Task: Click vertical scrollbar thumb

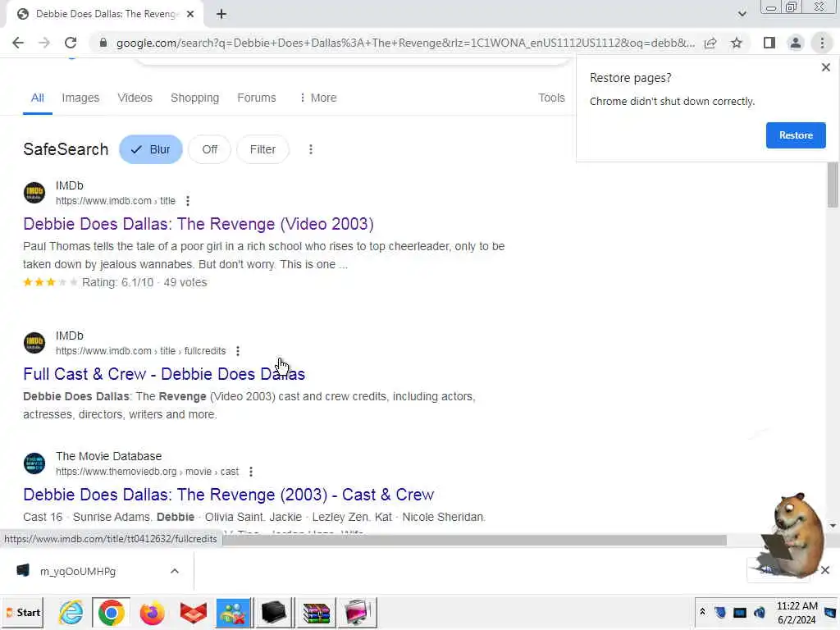Action: (832, 185)
